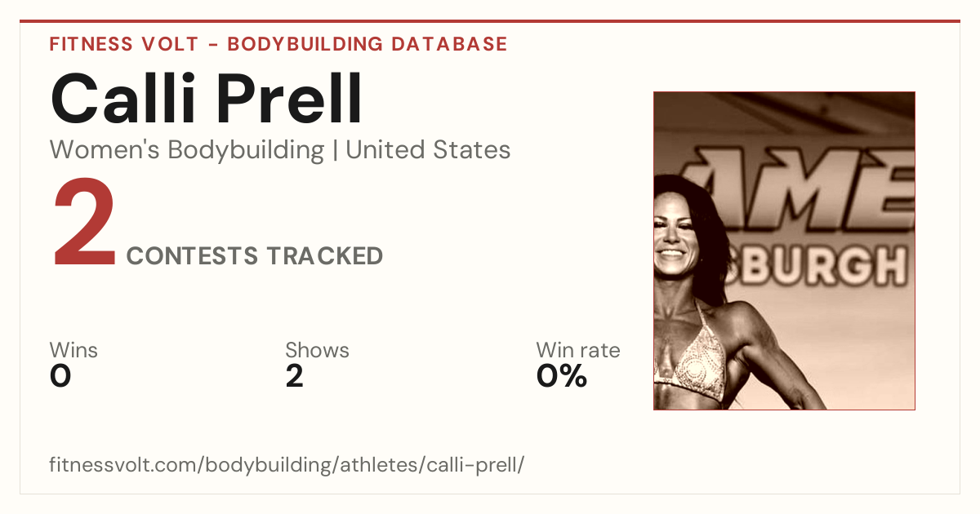Click the large red number 2
Image resolution: width=980 pixels, height=514 pixels.
(84, 226)
